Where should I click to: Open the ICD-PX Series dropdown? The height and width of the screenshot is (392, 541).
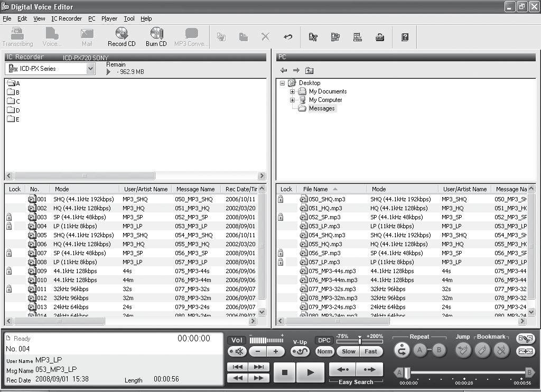pyautogui.click(x=90, y=69)
